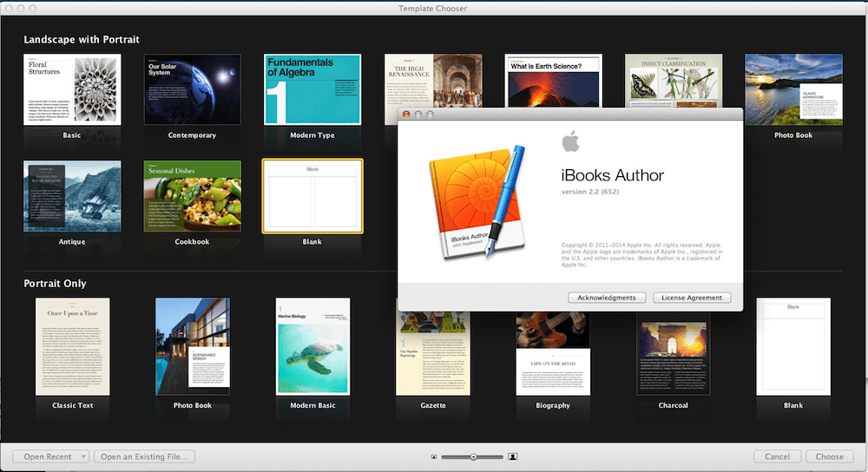Choose the Biography guitar template
The width and height of the screenshot is (868, 472).
553,354
